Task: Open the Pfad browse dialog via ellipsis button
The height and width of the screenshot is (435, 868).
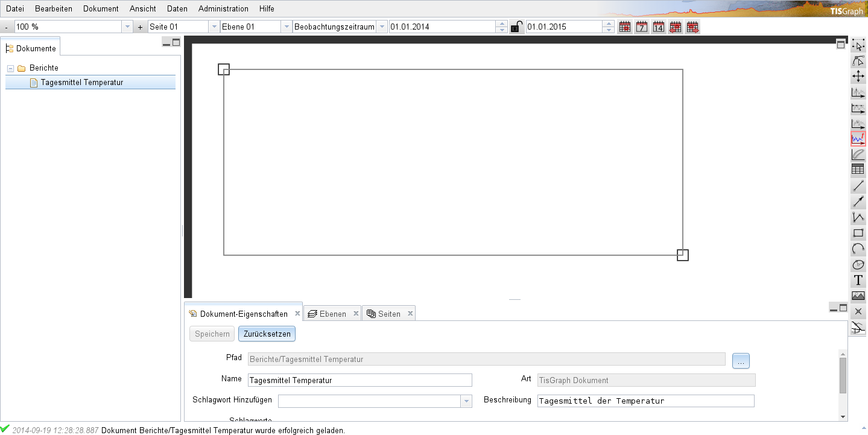Action: click(x=740, y=360)
